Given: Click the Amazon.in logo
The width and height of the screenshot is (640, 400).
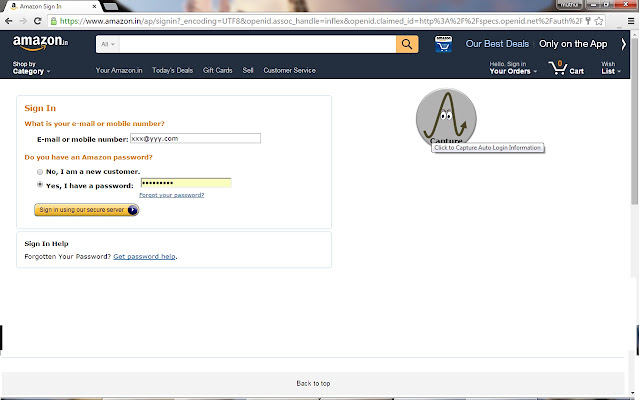Looking at the screenshot, I should click(40, 43).
